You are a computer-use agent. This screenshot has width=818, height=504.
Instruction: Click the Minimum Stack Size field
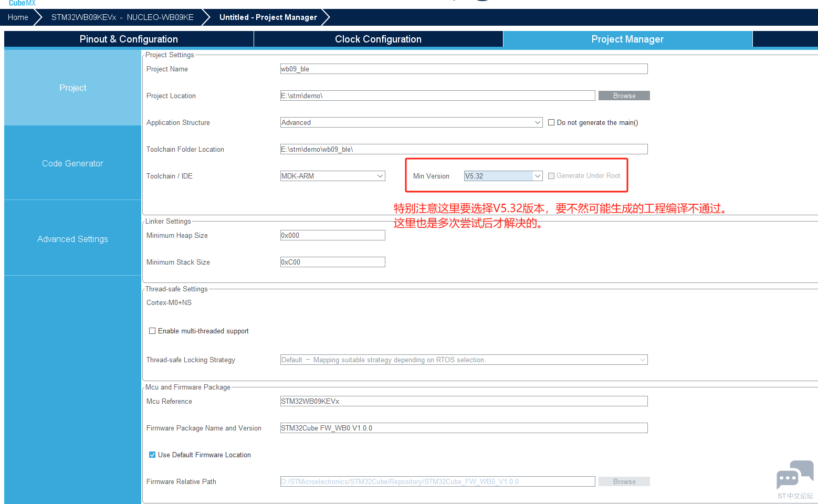pyautogui.click(x=332, y=262)
